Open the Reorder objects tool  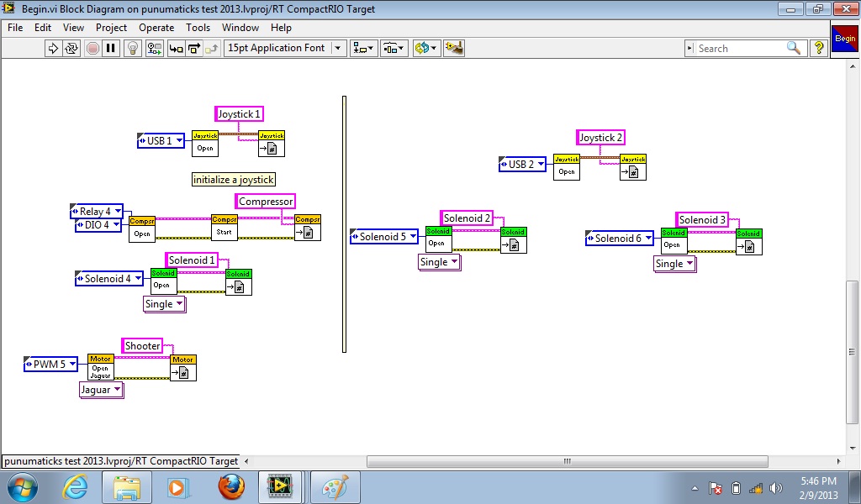[425, 48]
